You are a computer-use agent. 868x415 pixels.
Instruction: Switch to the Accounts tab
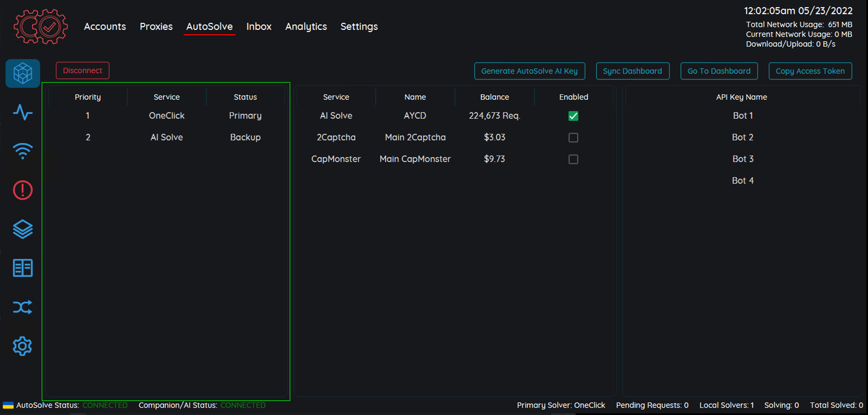(105, 26)
